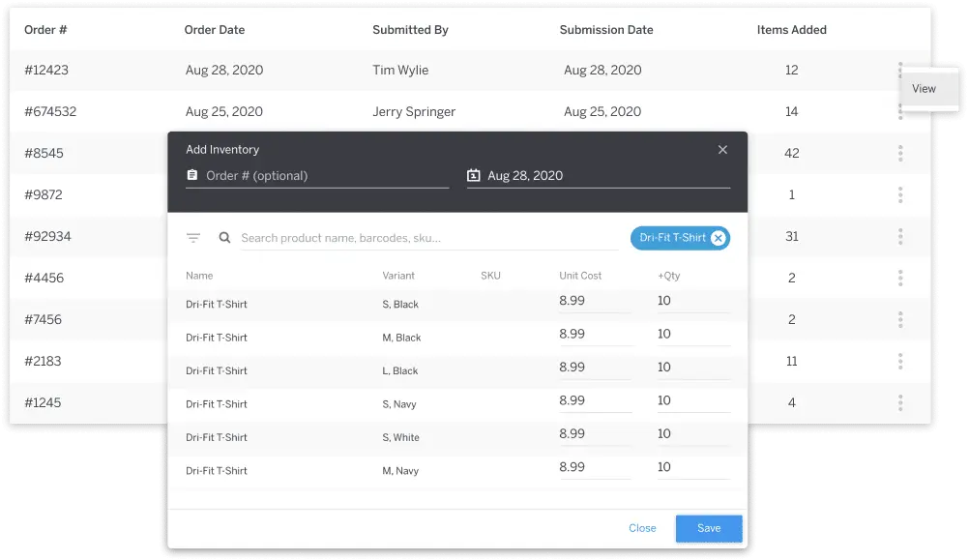The image size is (969, 560).
Task: Remove the Dri-Fit T-Shirt filter chip
Action: (x=718, y=238)
